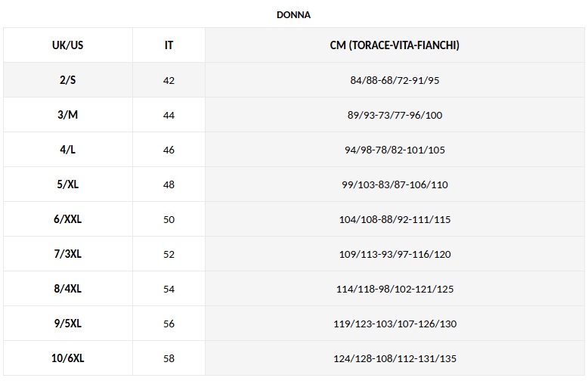
Task: Select the 4/L size cell
Action: [x=68, y=150]
